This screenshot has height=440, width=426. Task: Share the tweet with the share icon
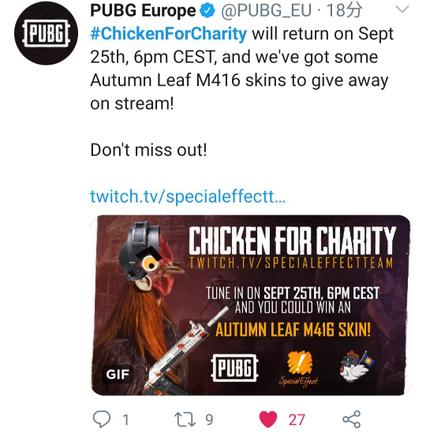[x=352, y=419]
